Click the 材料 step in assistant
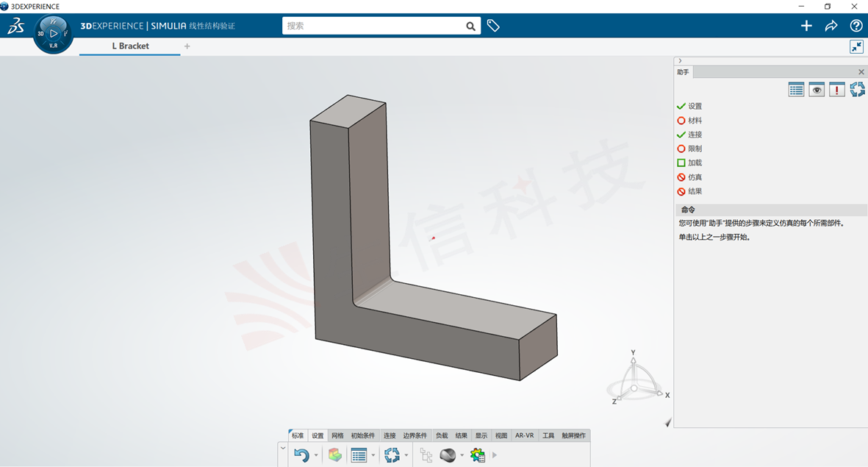This screenshot has height=467, width=868. (689, 120)
